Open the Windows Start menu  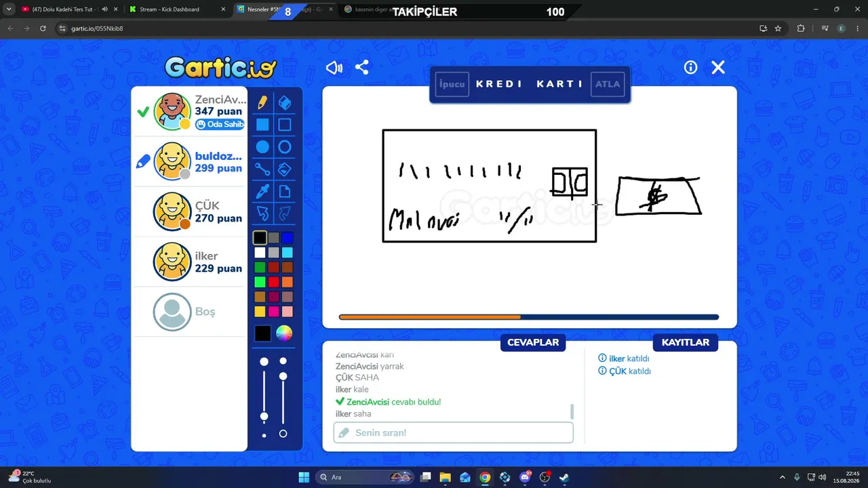point(304,477)
